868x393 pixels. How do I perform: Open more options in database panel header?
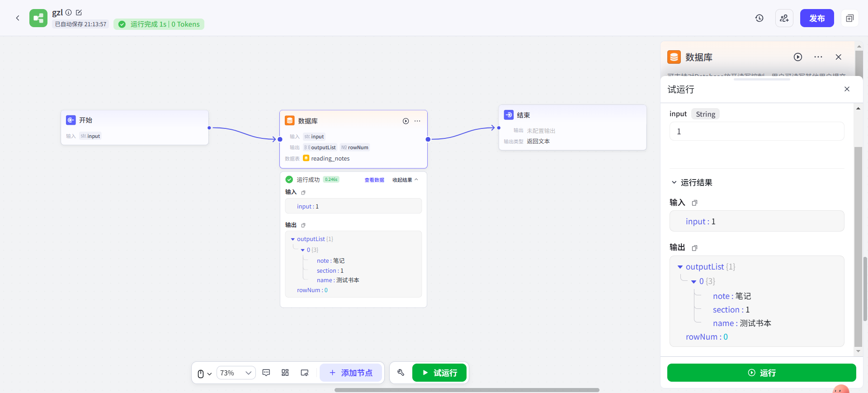[818, 57]
